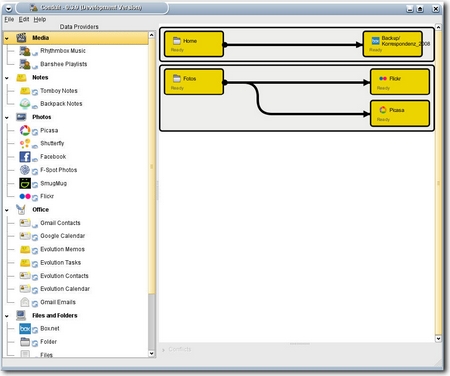Select the Fotos folder node on canvas
The width and height of the screenshot is (450, 376).
pos(194,82)
